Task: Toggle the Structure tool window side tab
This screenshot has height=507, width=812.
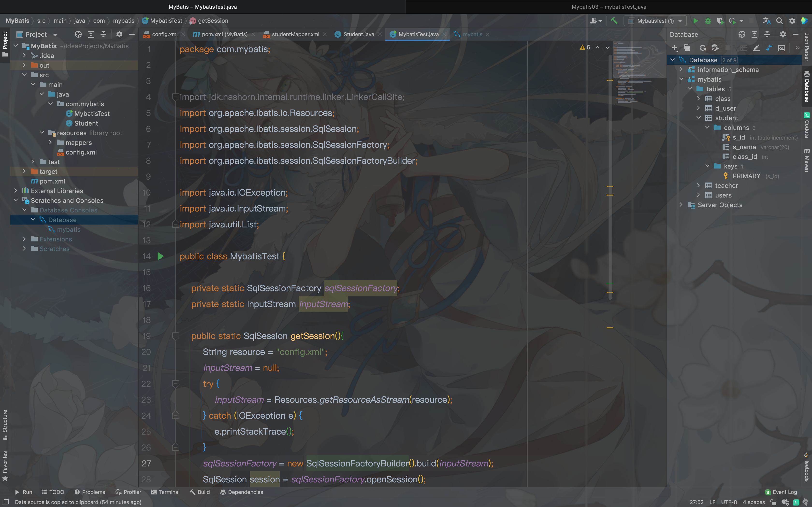Action: (x=5, y=424)
